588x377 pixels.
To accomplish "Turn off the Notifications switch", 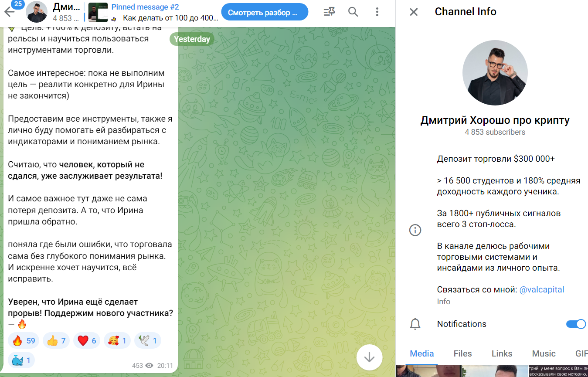I will click(x=575, y=324).
